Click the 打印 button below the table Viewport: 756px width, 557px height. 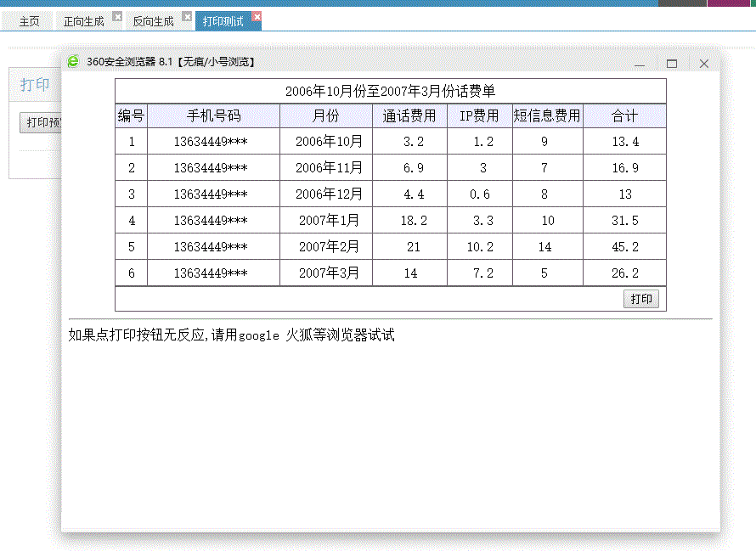coord(641,299)
